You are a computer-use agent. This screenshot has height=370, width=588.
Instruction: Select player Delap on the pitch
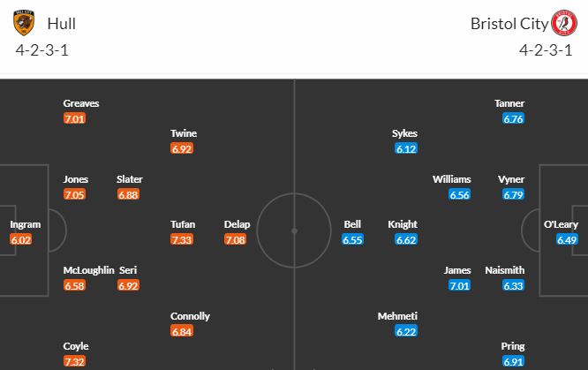click(237, 224)
